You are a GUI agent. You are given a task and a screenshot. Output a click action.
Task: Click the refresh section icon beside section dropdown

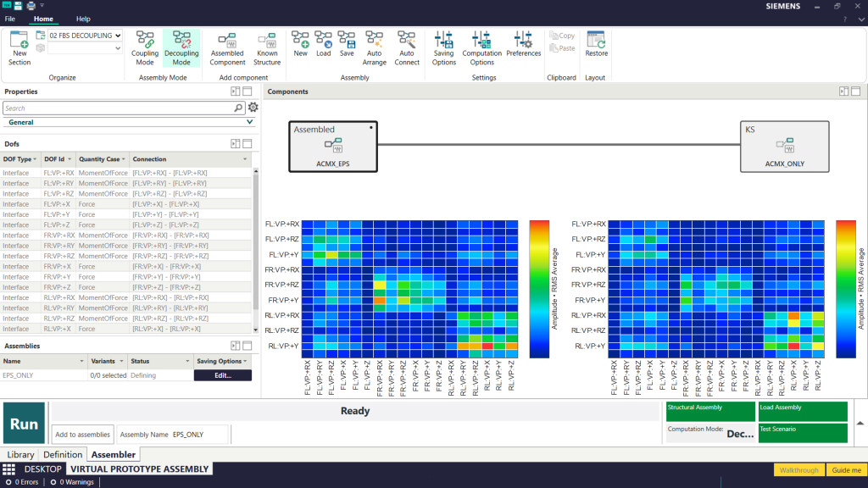41,36
